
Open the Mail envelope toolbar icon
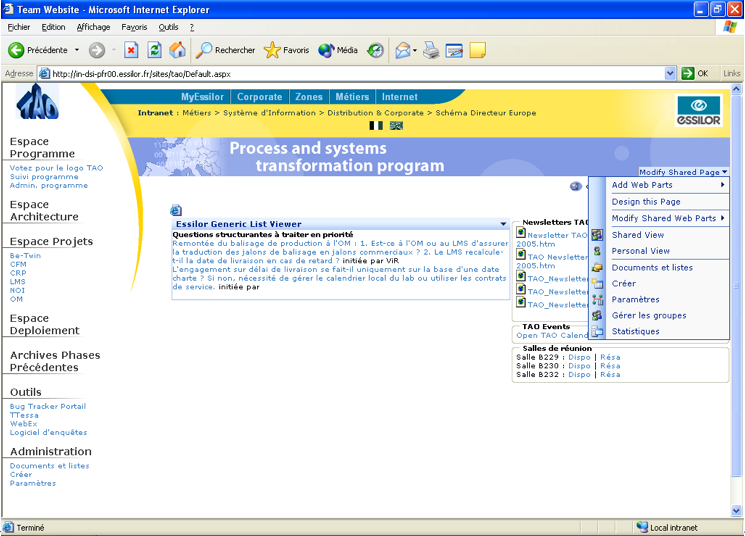[402, 50]
